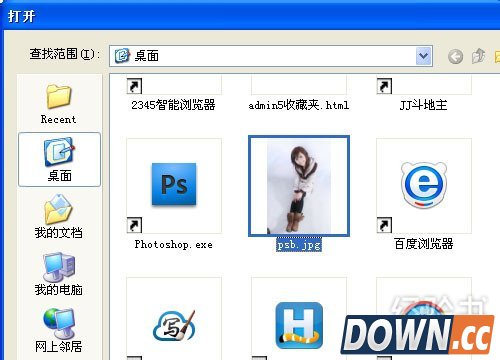This screenshot has height=360, width=500.
Task: Select the psb.jpg image thumbnail
Action: (299, 186)
